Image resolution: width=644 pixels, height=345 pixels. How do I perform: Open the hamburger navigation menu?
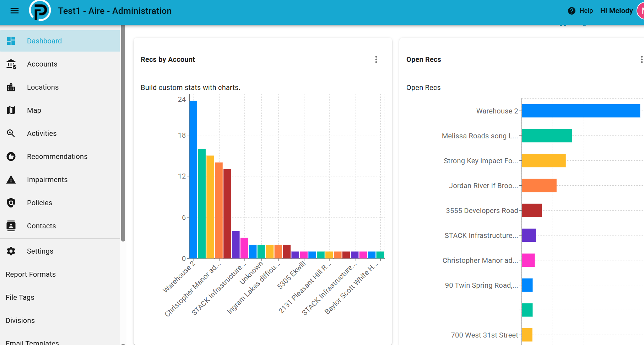[x=15, y=11]
